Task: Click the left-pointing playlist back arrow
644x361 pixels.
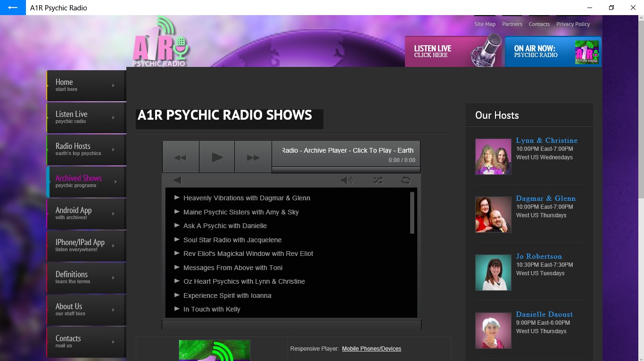Action: click(177, 180)
